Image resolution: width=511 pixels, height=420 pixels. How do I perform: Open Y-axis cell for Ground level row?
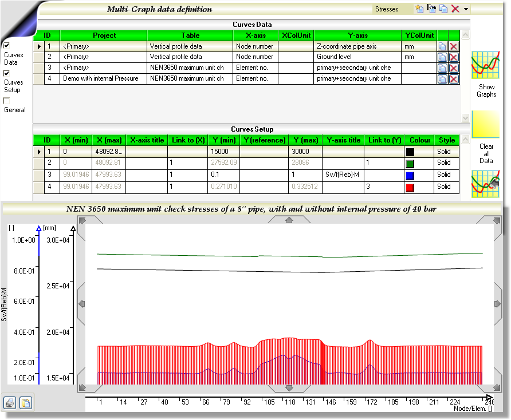357,57
